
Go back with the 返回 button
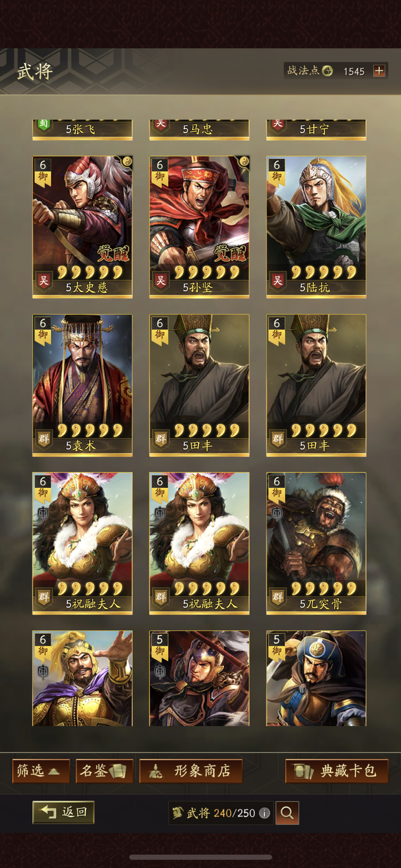coord(63,812)
